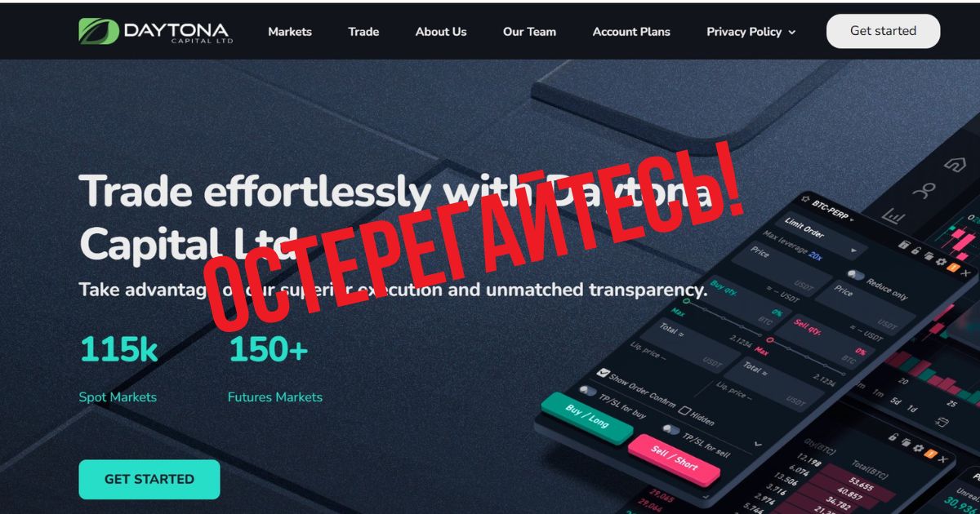
Task: Open the user profile icon in the side panel
Action: [x=924, y=191]
